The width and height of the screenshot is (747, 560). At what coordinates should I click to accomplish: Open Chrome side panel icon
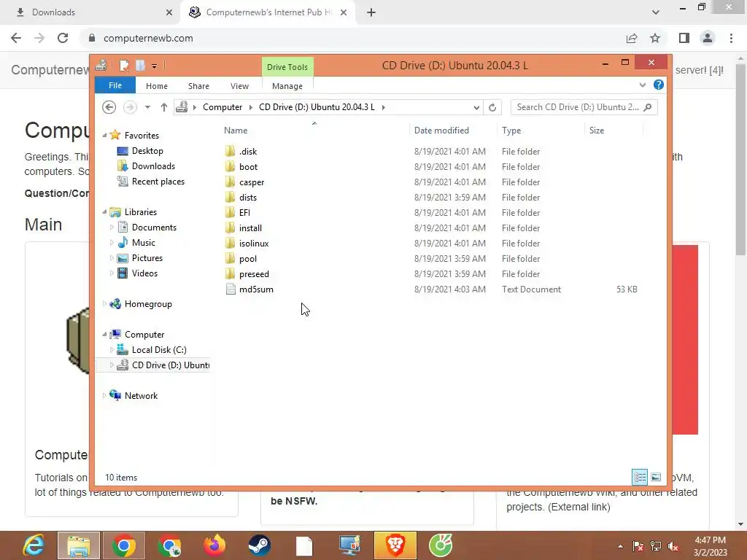[684, 38]
